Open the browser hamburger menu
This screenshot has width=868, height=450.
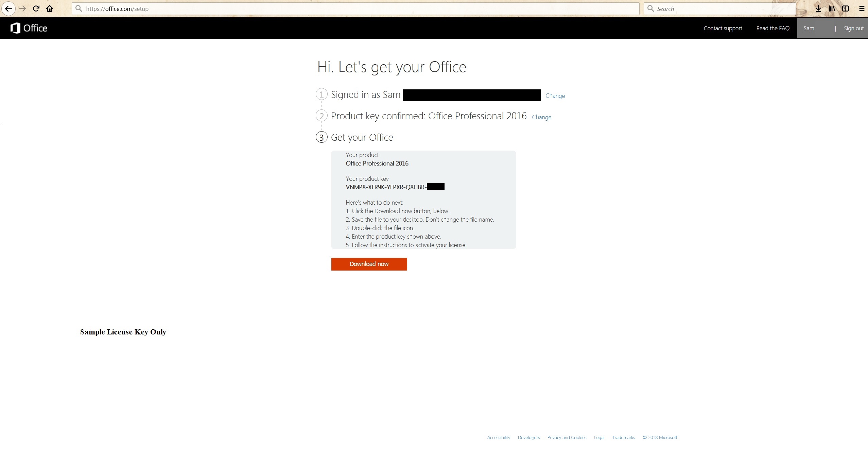[862, 8]
